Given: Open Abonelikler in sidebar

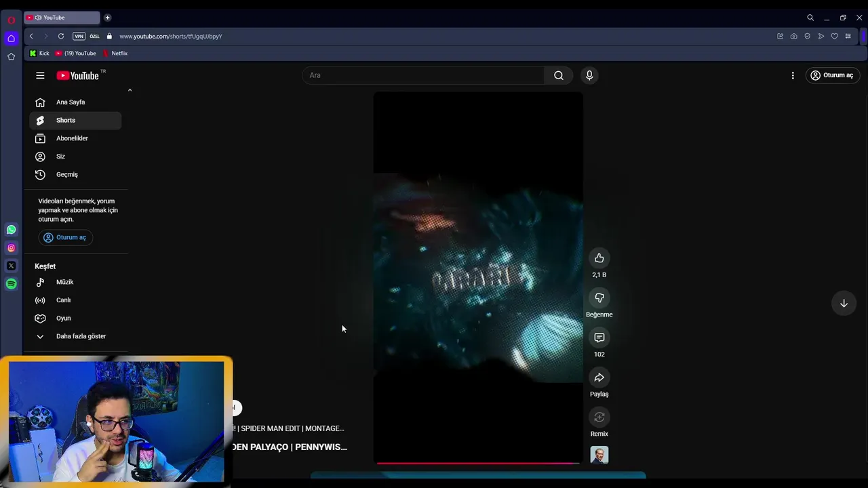Looking at the screenshot, I should click(75, 138).
